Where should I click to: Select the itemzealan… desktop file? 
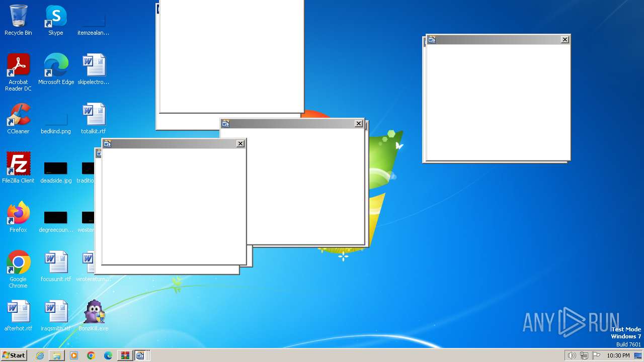coord(93,21)
